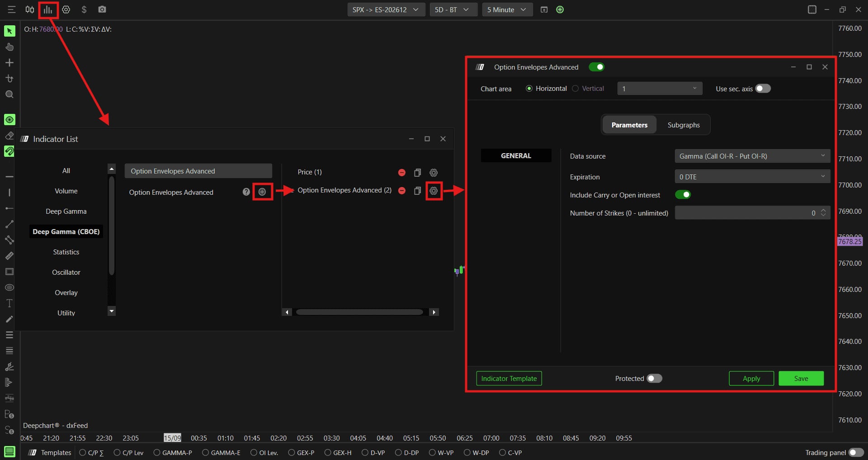Add Option Envelopes Advanced indicator with plus icon
The width and height of the screenshot is (868, 460).
(262, 192)
